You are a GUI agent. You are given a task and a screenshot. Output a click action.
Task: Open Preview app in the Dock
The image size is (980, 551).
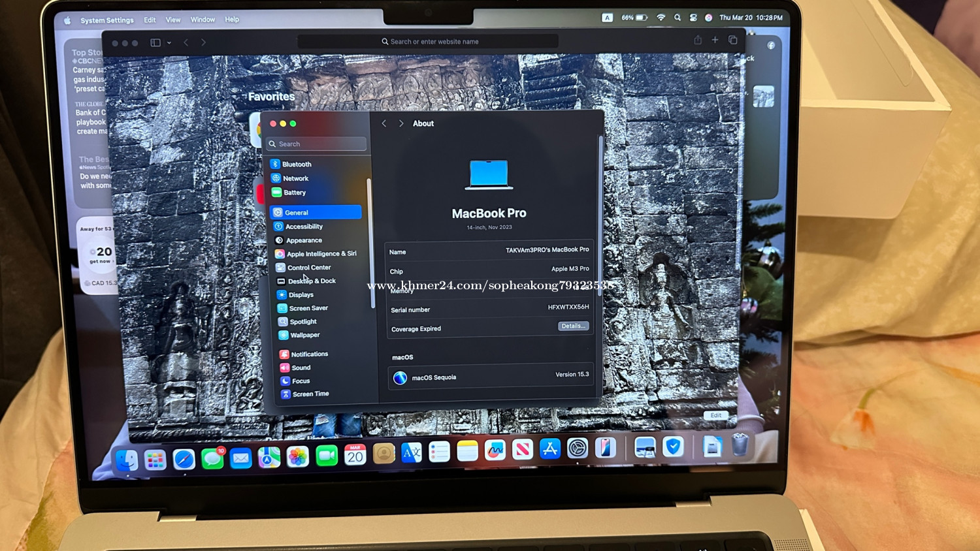(x=645, y=447)
